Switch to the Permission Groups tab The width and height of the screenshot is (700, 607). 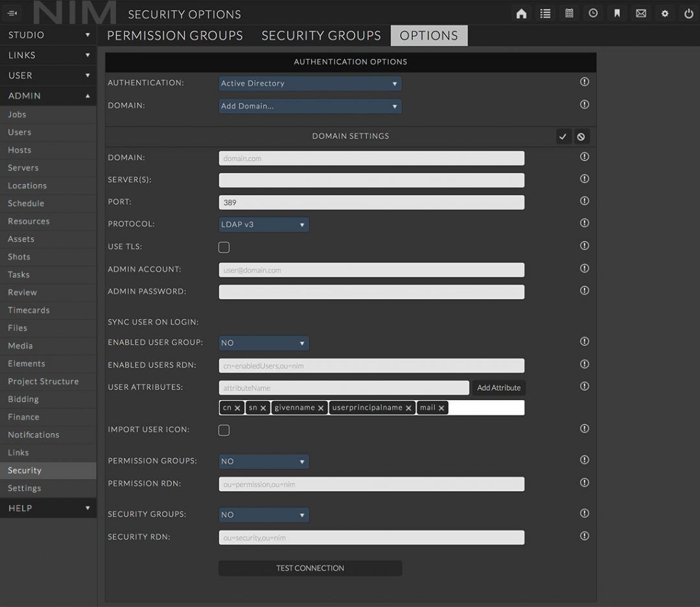pyautogui.click(x=174, y=36)
